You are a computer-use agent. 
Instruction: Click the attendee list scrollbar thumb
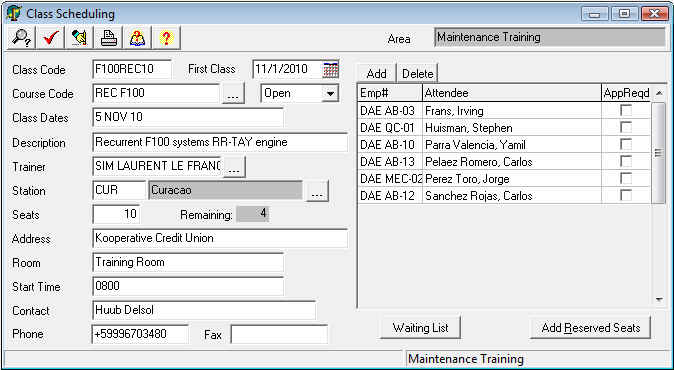pos(659,153)
